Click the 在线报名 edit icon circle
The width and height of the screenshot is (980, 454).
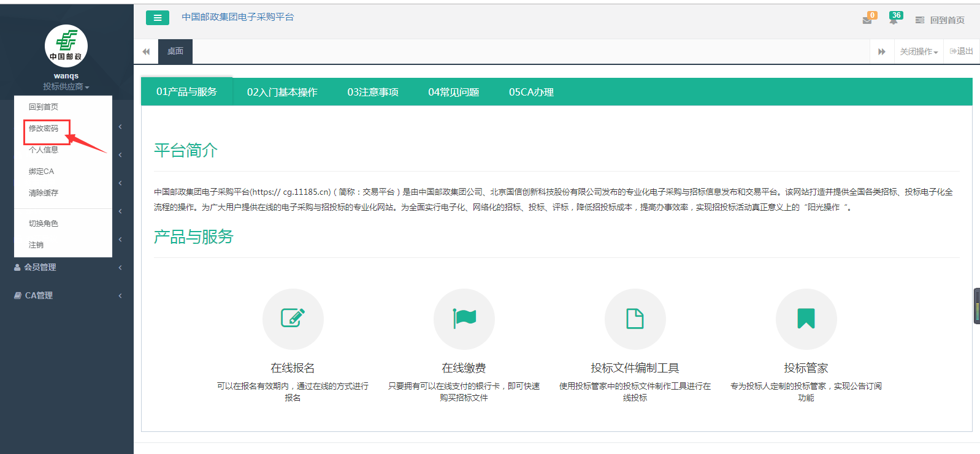tap(293, 319)
